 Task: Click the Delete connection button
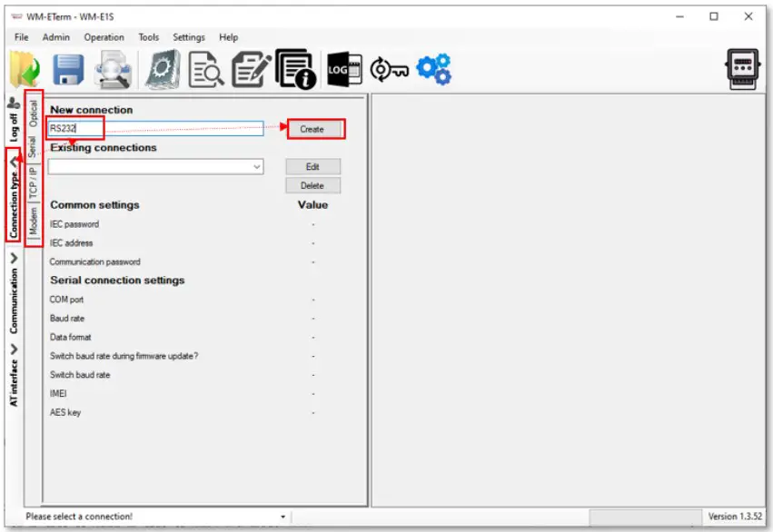312,186
